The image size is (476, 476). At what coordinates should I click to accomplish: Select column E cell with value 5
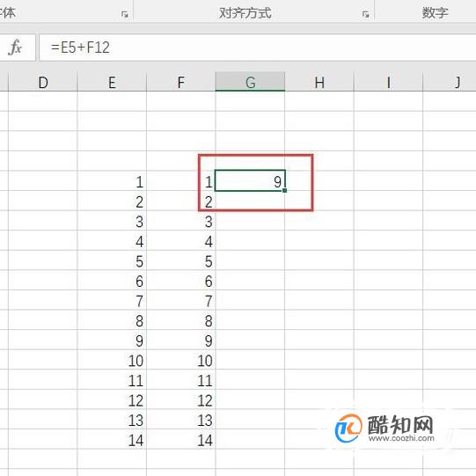click(x=112, y=260)
